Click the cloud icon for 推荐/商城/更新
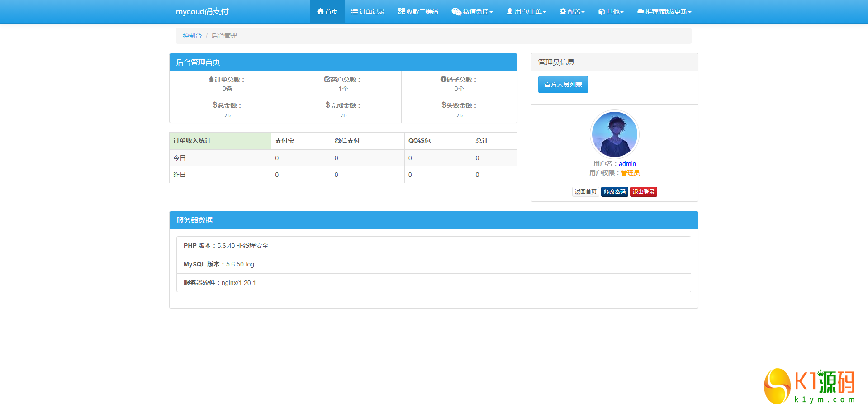 coord(640,12)
